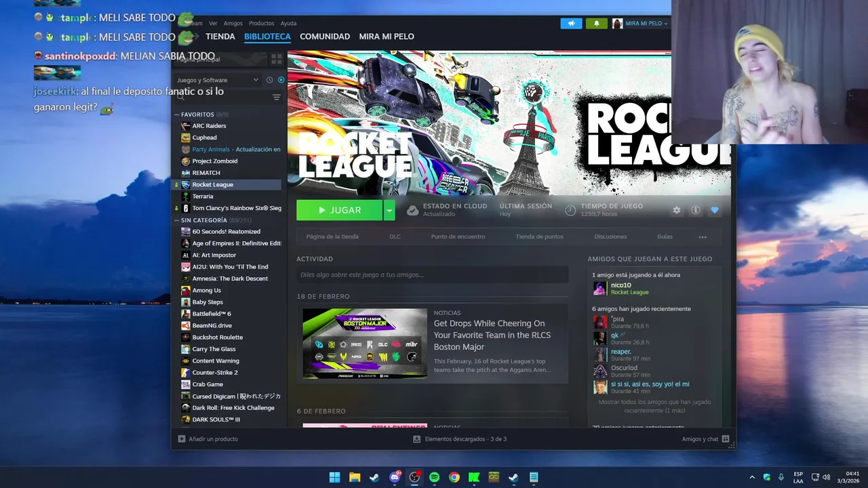This screenshot has height=488, width=868.
Task: Open launch options arrow beside JUGAR
Action: [389, 210]
